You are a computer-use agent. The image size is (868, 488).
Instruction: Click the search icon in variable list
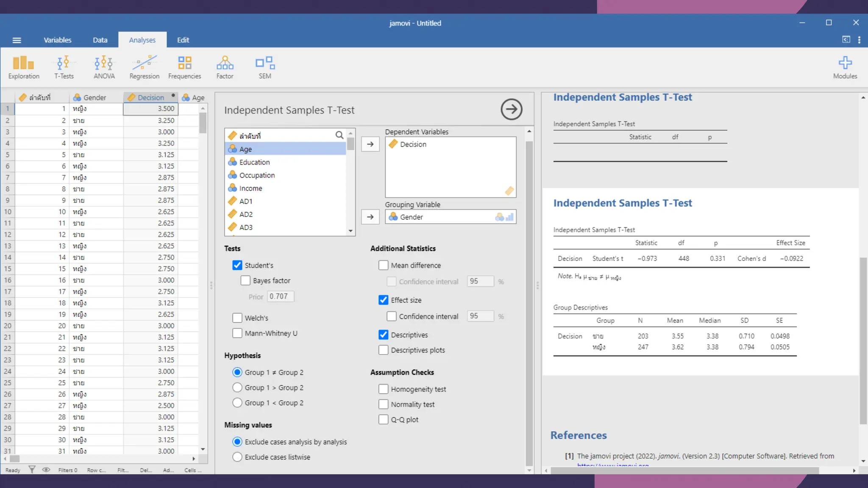click(339, 135)
